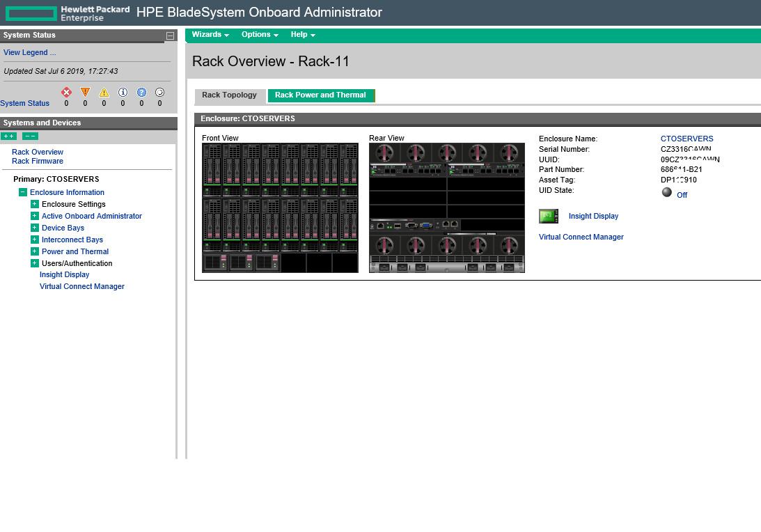The image size is (761, 532).
Task: Click the yellow caution triangle status icon
Action: click(104, 92)
